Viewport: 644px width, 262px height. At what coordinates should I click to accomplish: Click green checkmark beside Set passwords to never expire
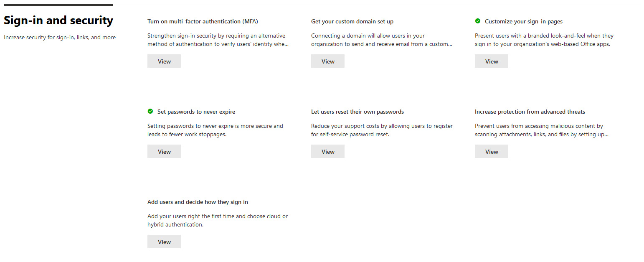tap(150, 111)
